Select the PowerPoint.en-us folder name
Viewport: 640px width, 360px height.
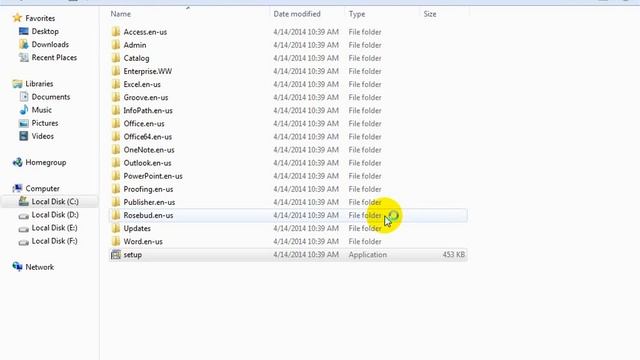tap(153, 176)
